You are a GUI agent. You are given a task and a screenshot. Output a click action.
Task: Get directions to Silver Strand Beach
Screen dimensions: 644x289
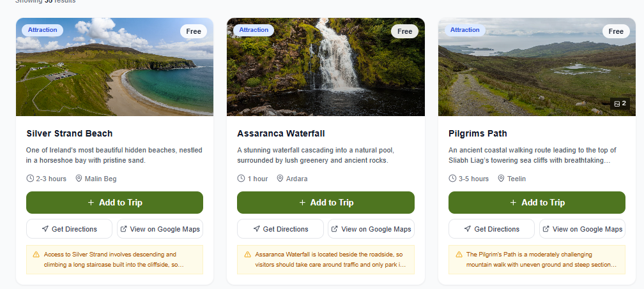(70, 229)
